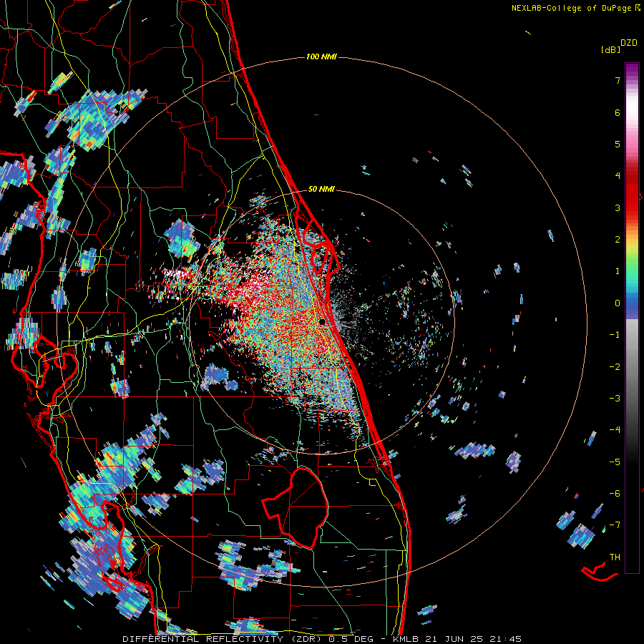Click the 100 NMI range ring label
The image size is (644, 644).
click(x=321, y=57)
